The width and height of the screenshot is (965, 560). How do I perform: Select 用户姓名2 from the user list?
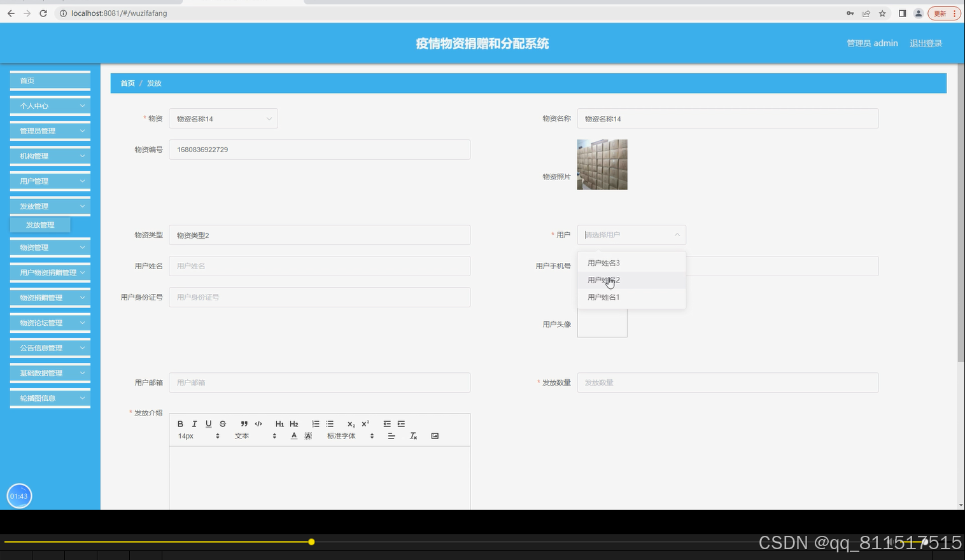tap(631, 280)
